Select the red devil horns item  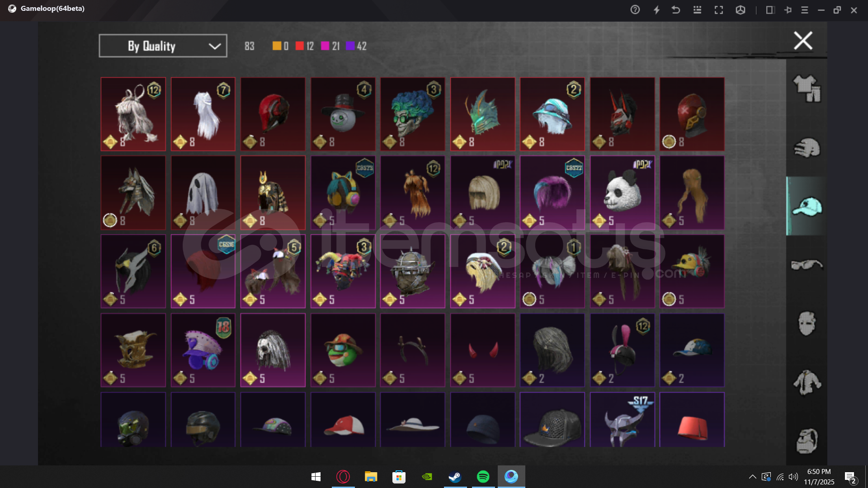click(482, 350)
